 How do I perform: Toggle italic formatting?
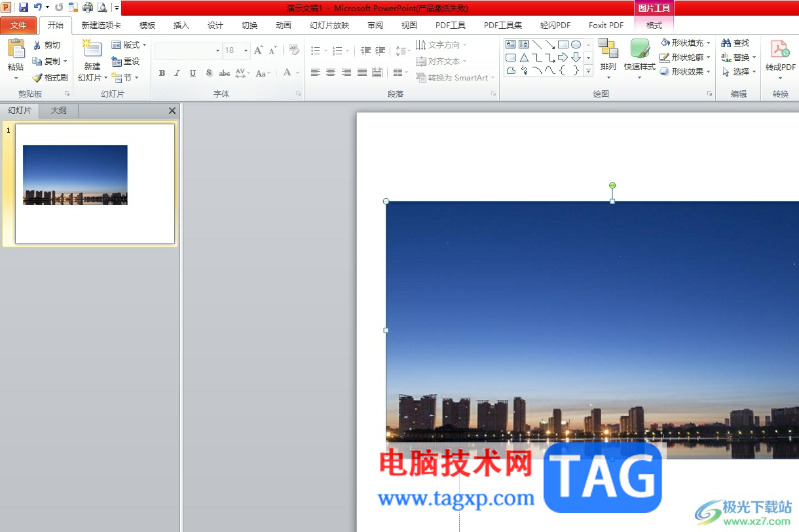coord(177,73)
